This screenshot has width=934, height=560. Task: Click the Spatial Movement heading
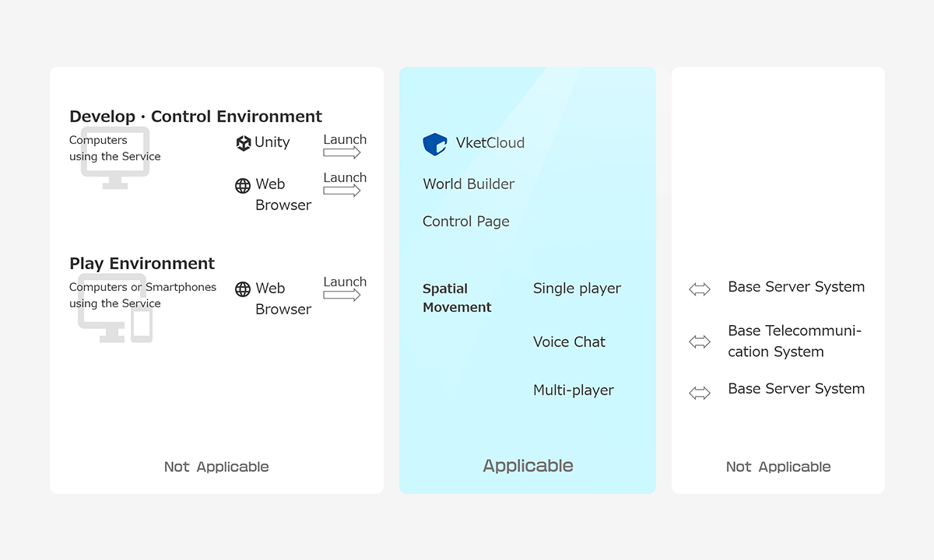pyautogui.click(x=457, y=298)
